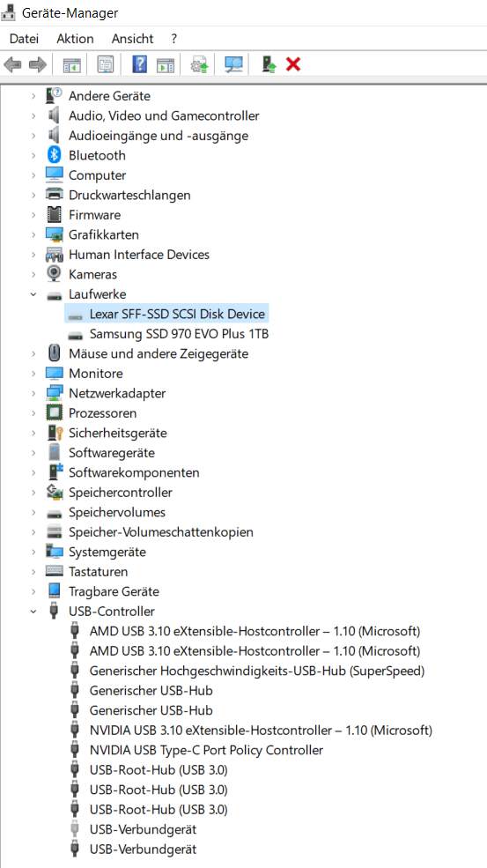Screen dimensions: 487x868
Task: Click the blue Help question mark icon
Action: [x=139, y=64]
